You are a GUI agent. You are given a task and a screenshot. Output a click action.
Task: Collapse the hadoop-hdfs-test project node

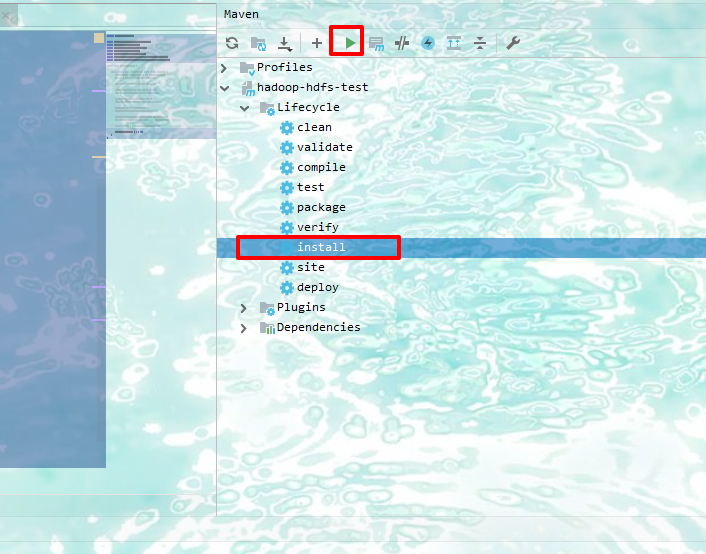pyautogui.click(x=225, y=88)
